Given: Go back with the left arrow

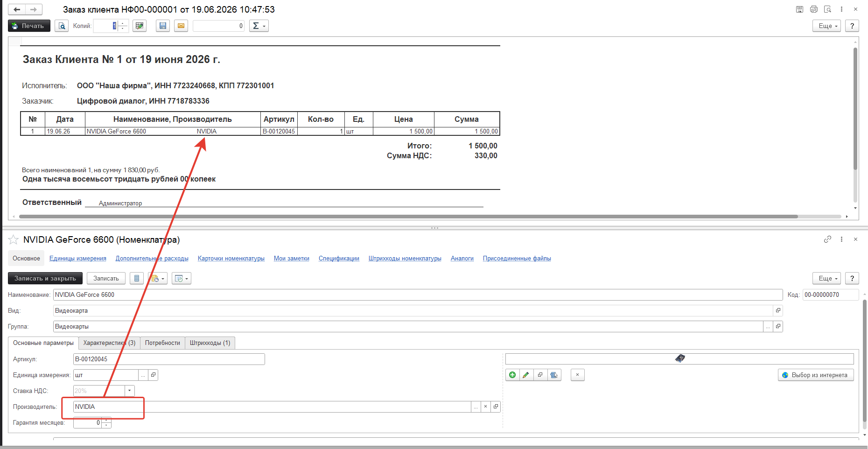Looking at the screenshot, I should tap(17, 9).
